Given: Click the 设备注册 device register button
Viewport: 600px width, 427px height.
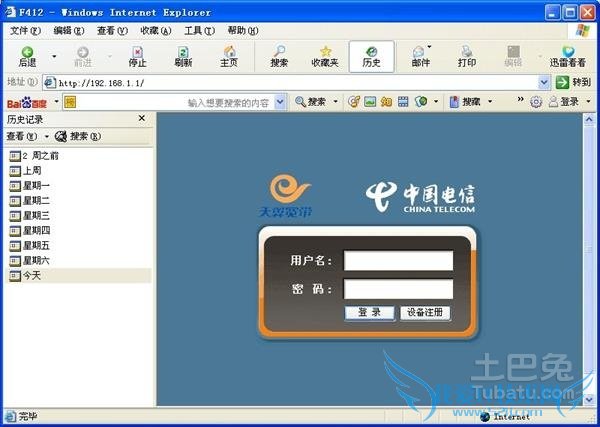Looking at the screenshot, I should [425, 313].
